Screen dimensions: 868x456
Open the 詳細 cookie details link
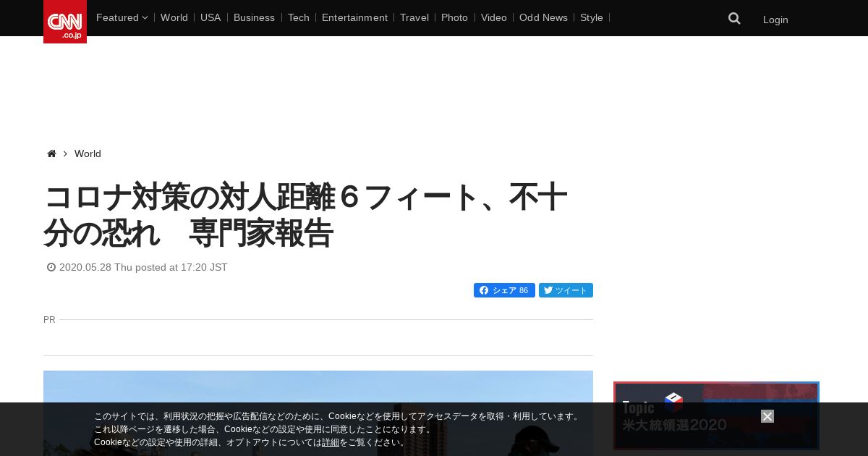(331, 442)
